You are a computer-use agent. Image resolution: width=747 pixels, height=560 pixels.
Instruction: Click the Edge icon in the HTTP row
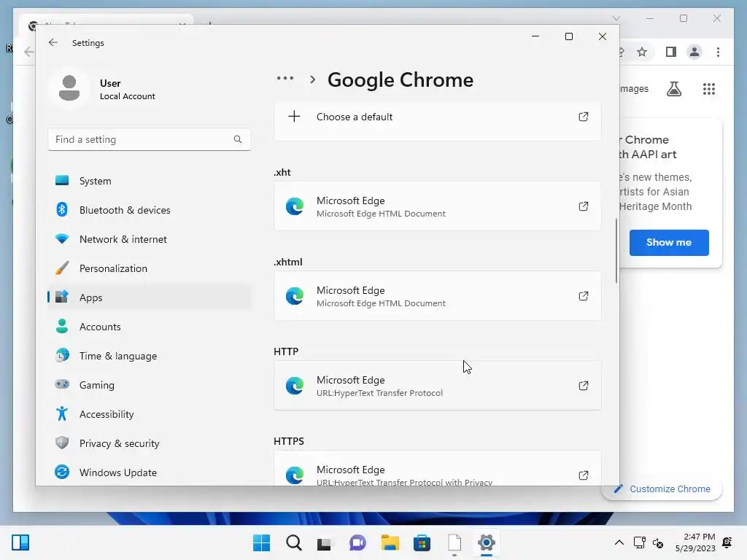pyautogui.click(x=295, y=385)
